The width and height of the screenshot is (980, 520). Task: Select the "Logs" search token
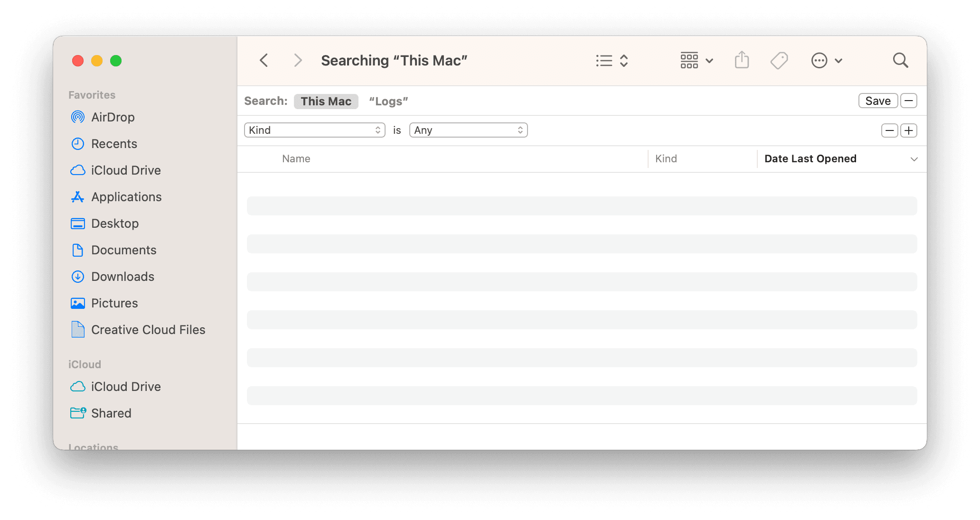click(x=387, y=101)
